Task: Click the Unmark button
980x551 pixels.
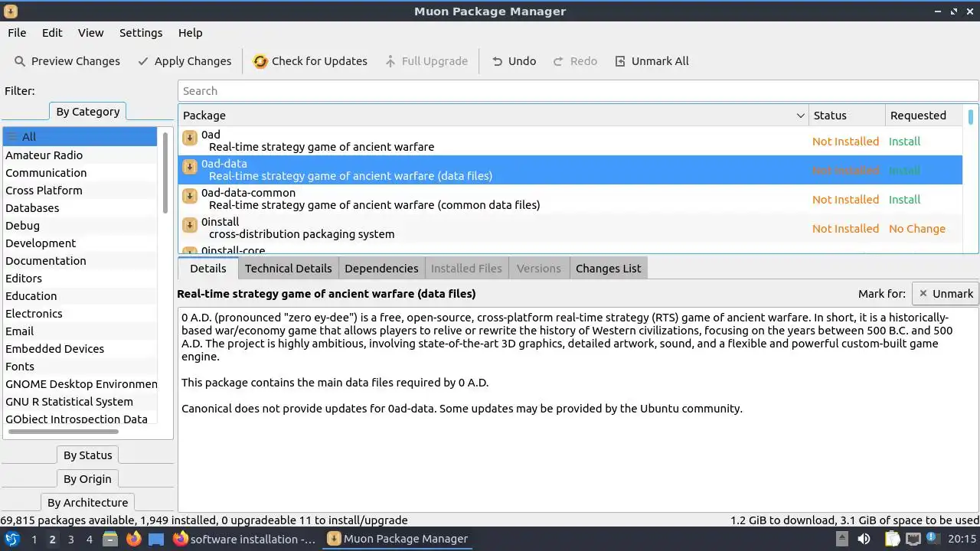Action: (x=946, y=293)
